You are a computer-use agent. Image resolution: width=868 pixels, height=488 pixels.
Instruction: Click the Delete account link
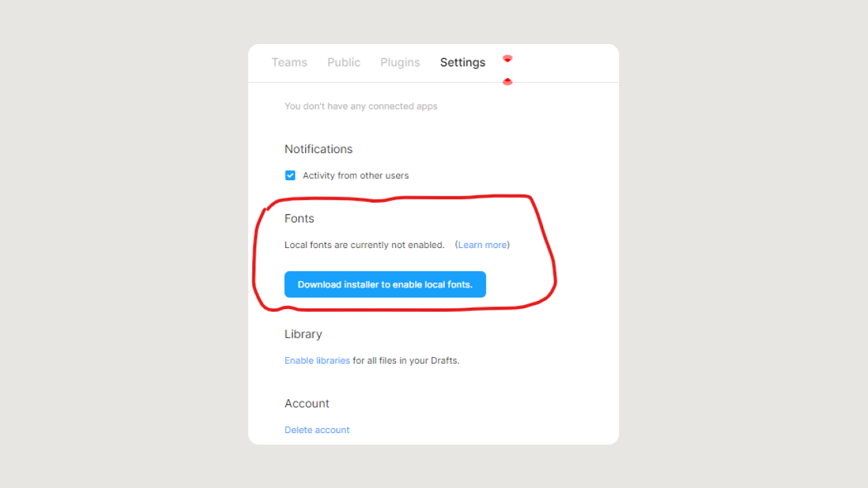317,430
